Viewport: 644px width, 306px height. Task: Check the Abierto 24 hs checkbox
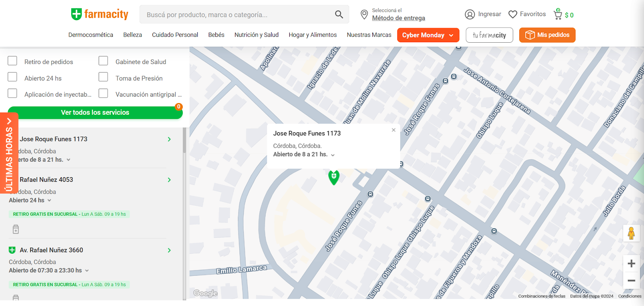(12, 77)
